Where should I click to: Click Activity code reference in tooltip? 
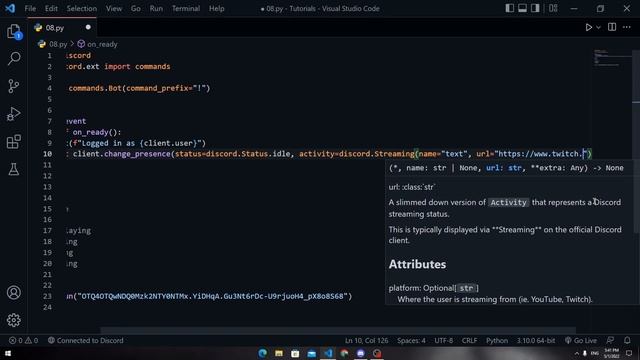[x=508, y=202]
